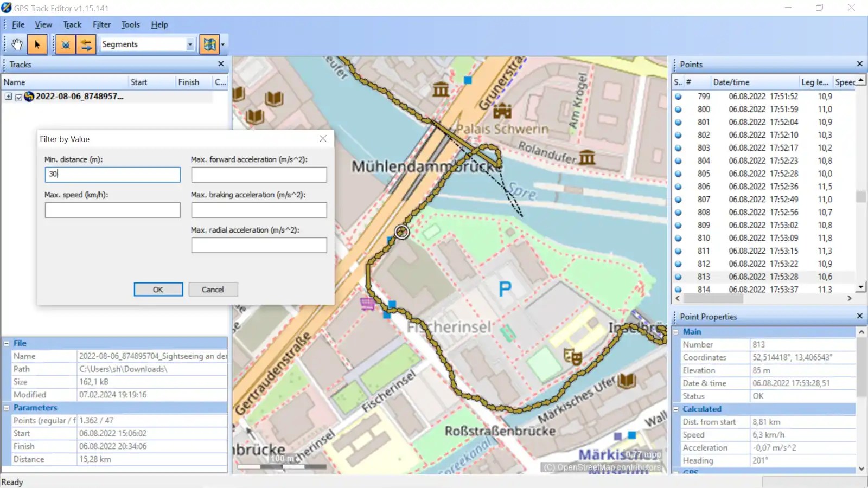Sort points by number column
The image size is (868, 488).
[x=697, y=82]
